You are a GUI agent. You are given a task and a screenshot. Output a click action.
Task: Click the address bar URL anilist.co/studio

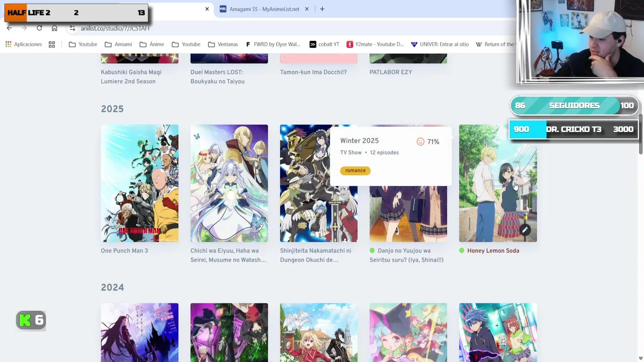[x=116, y=29]
